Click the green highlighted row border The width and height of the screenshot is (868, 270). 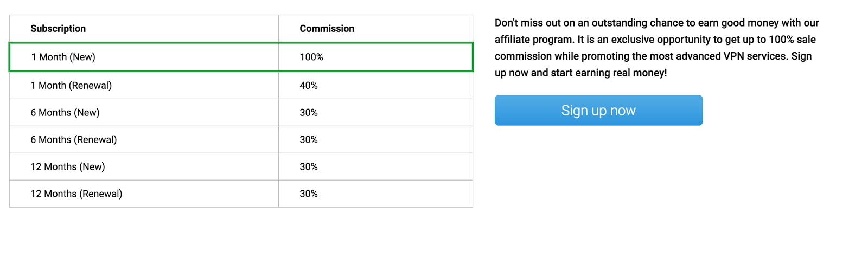(x=241, y=43)
